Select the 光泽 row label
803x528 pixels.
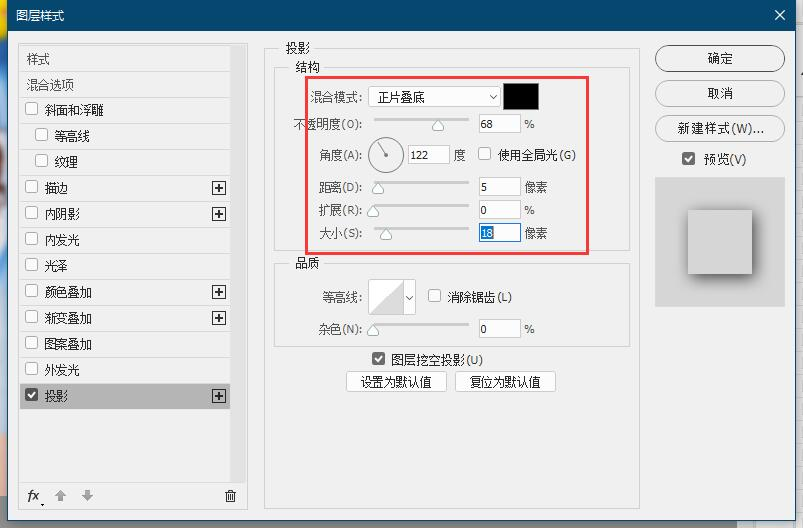pos(56,266)
